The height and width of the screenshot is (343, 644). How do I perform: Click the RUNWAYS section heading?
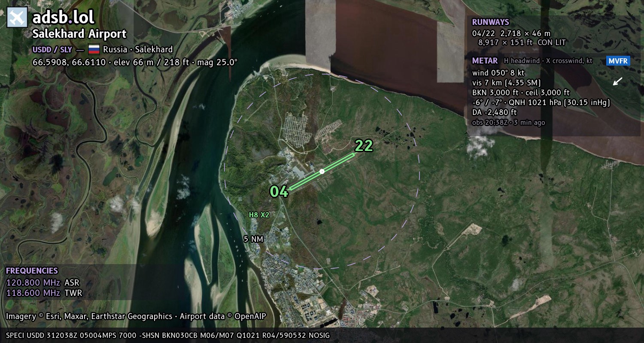(x=490, y=22)
